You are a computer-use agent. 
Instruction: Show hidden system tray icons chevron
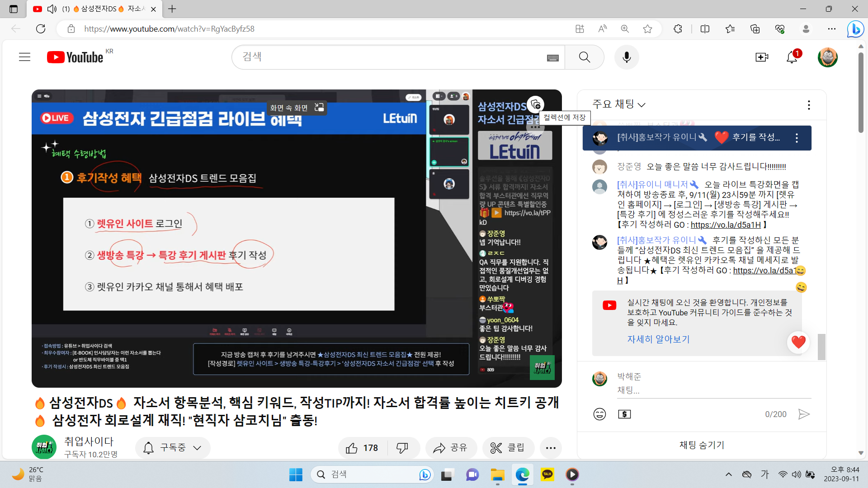[728, 474]
